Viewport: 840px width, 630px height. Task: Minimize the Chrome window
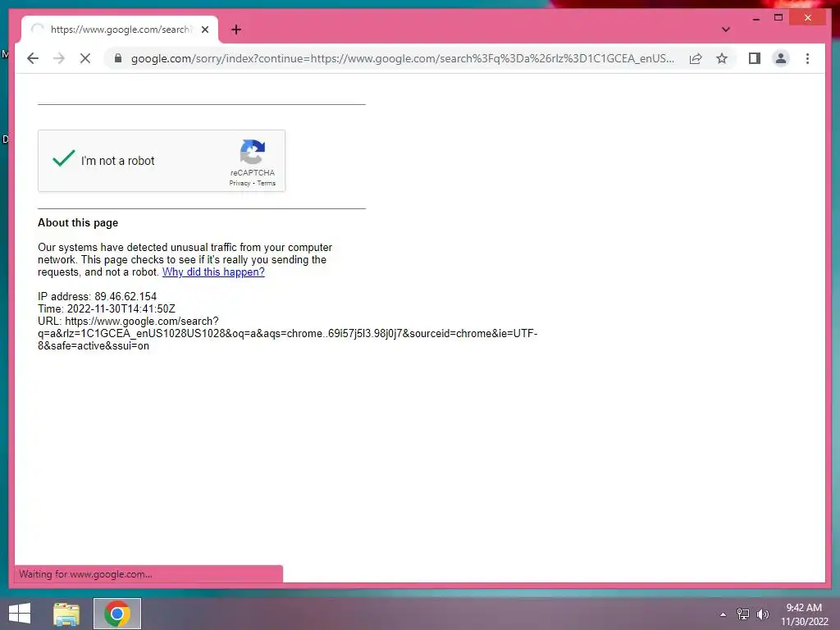coord(756,18)
